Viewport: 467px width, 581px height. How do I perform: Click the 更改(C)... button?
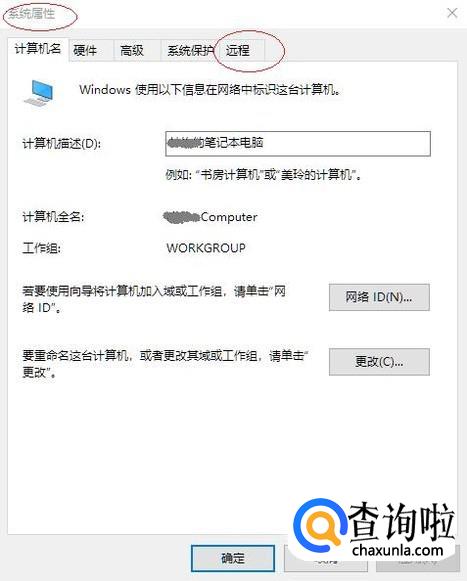tap(379, 362)
